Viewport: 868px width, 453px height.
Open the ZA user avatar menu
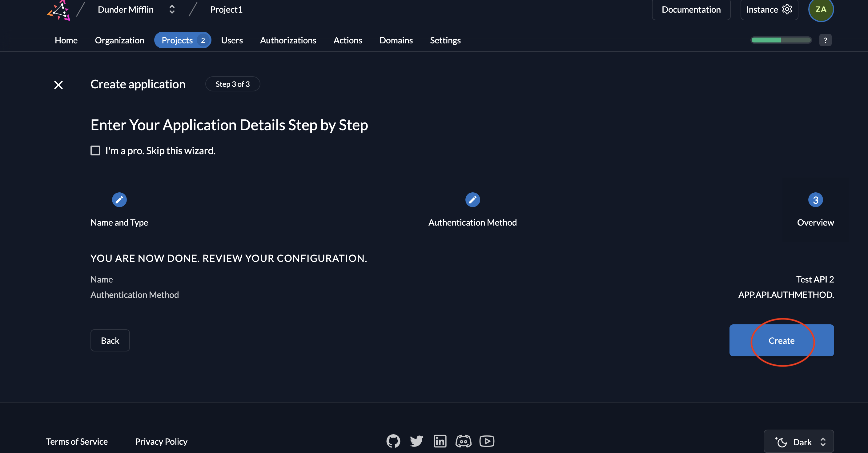pos(821,10)
